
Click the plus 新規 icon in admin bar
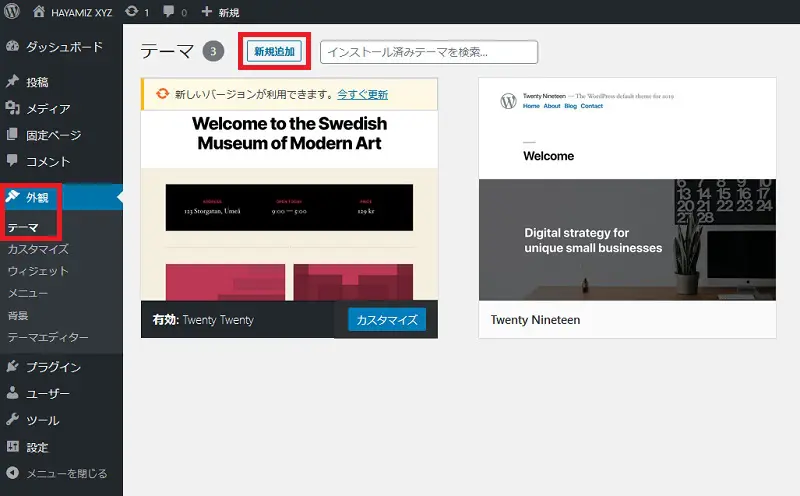207,12
